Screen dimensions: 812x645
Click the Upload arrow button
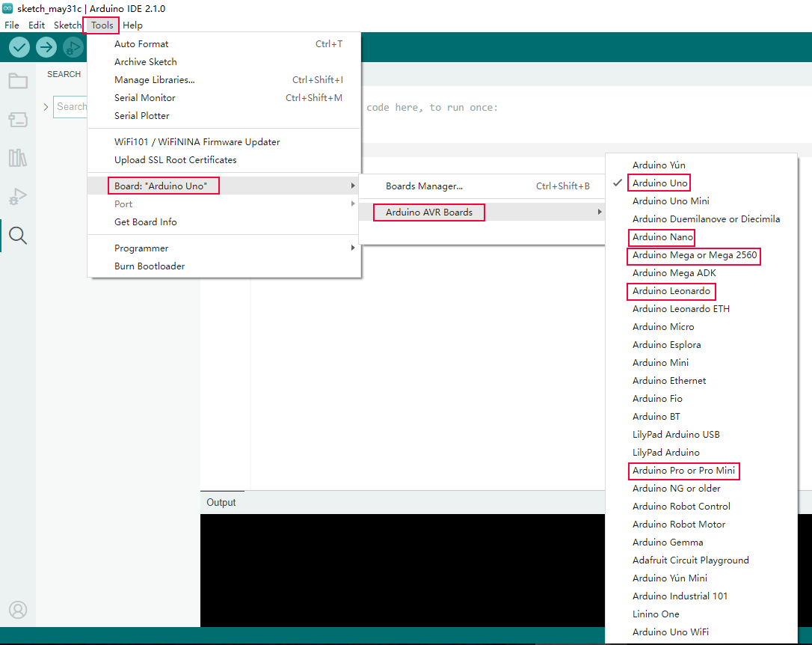(x=46, y=48)
